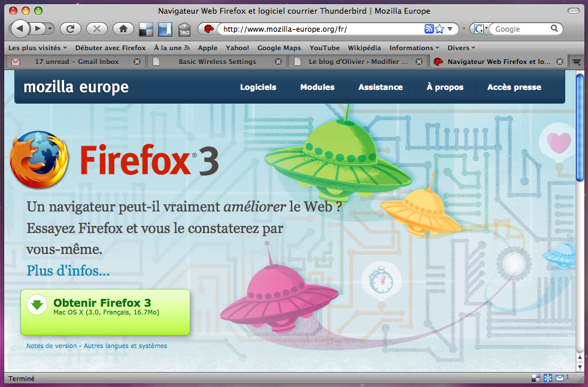Stop loading with the X toolbar button

[97, 29]
